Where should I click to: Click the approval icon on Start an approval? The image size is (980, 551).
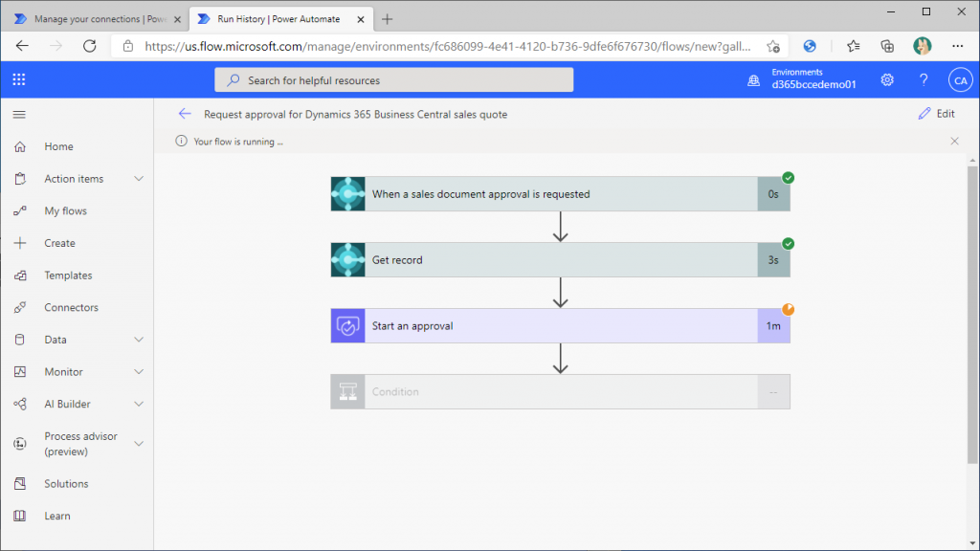tap(348, 325)
